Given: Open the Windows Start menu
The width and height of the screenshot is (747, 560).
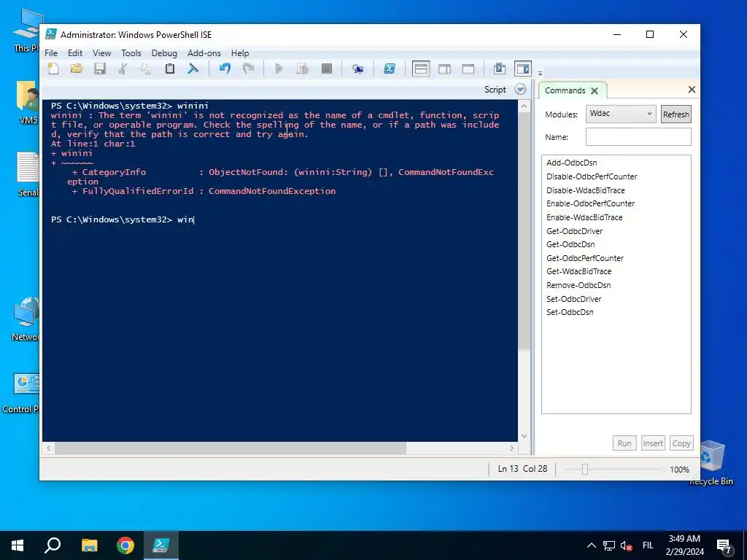Looking at the screenshot, I should click(x=18, y=545).
